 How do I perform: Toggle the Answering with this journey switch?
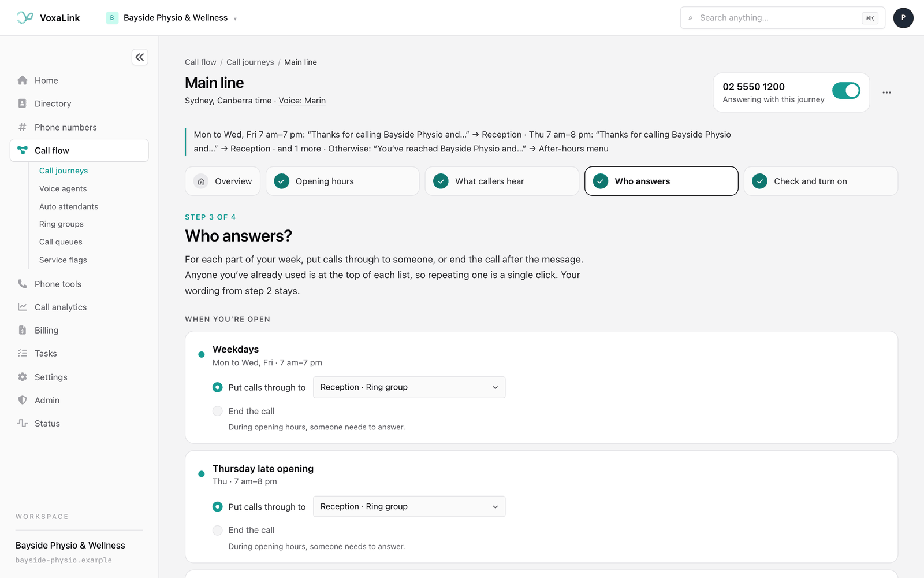846,91
